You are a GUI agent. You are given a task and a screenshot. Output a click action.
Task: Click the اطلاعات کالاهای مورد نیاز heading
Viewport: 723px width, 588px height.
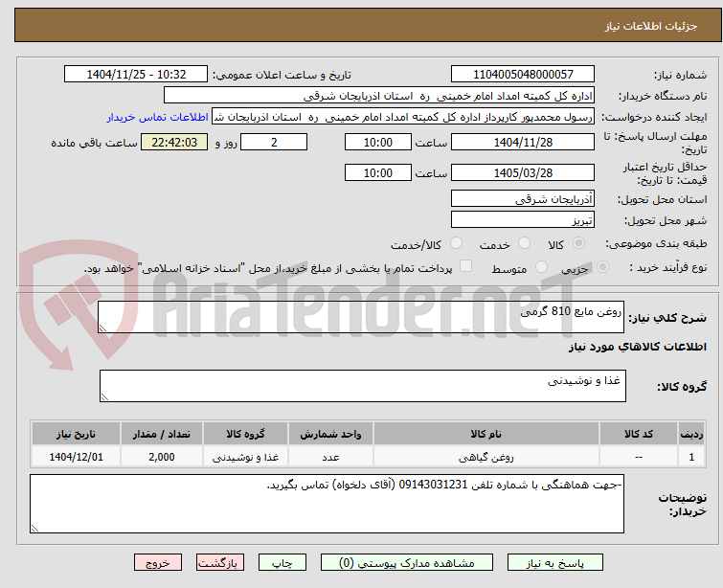point(637,347)
